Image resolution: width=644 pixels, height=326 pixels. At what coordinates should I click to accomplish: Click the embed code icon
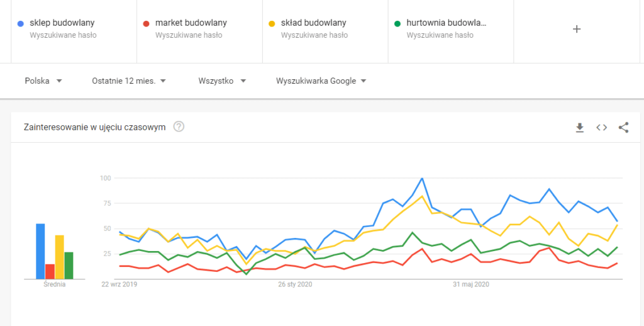tap(602, 128)
